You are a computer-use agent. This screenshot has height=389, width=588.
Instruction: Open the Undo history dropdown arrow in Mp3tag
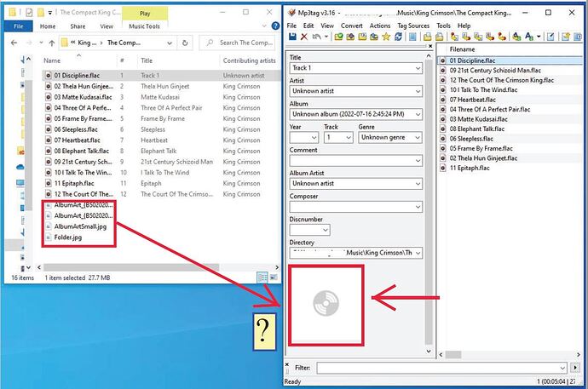coord(326,37)
